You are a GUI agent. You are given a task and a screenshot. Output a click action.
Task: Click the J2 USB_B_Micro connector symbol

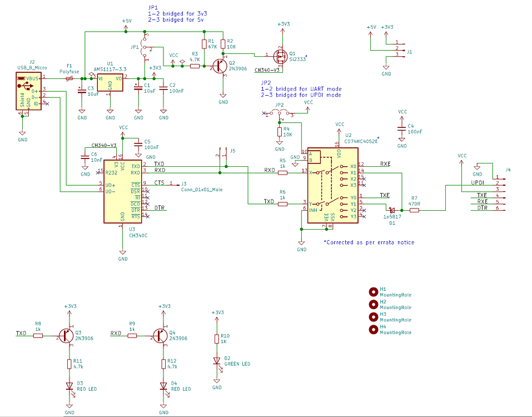click(x=29, y=92)
